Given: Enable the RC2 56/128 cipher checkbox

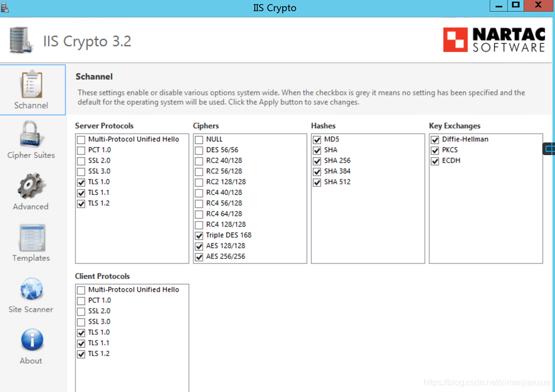Looking at the screenshot, I should pos(199,171).
